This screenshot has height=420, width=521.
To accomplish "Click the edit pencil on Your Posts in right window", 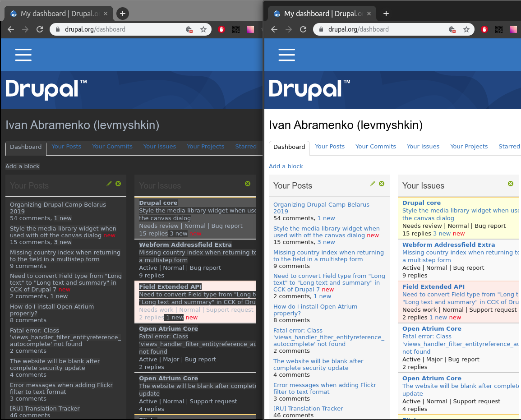I will tap(373, 184).
